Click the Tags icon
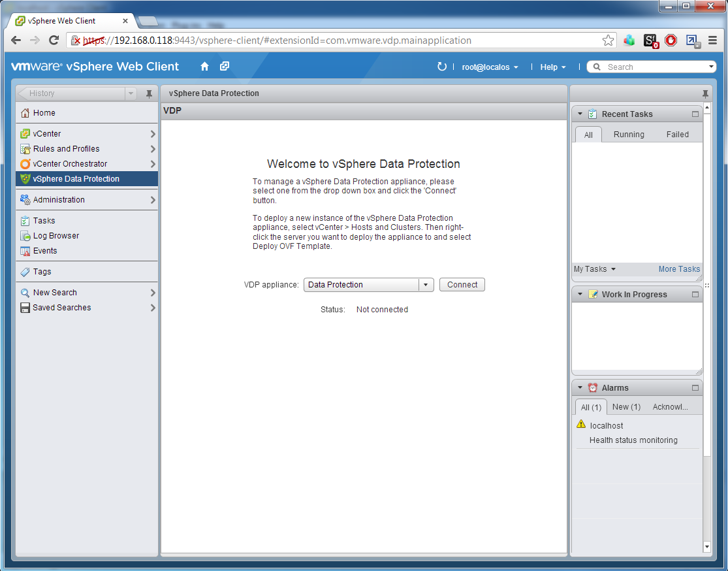The height and width of the screenshot is (571, 728). point(25,272)
